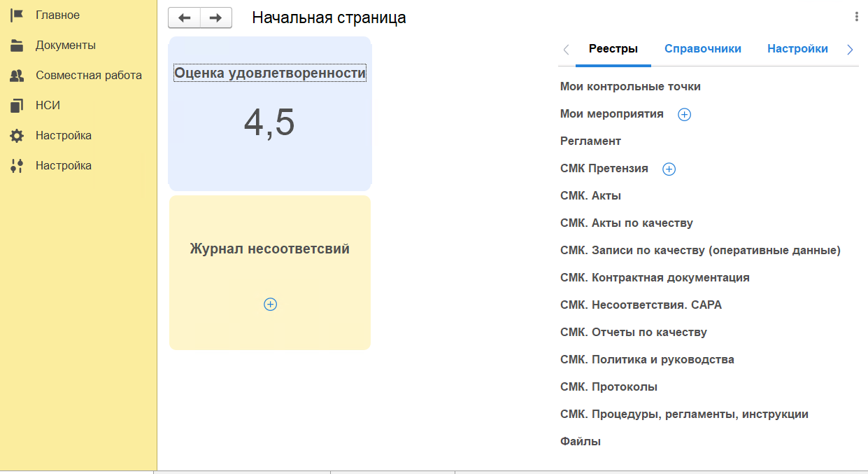Go back with the left arrow button
868x474 pixels.
point(185,18)
